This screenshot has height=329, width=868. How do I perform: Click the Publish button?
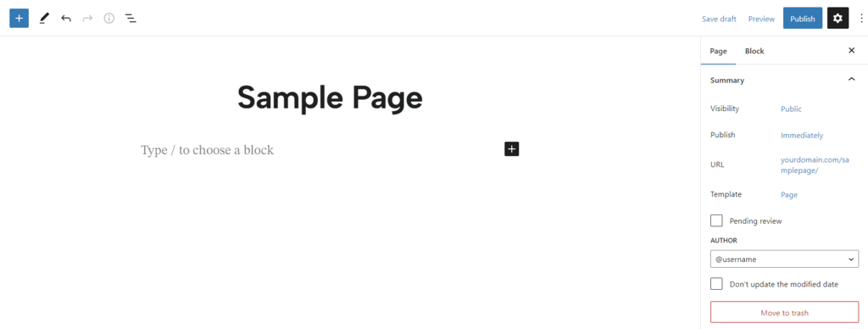pos(802,19)
